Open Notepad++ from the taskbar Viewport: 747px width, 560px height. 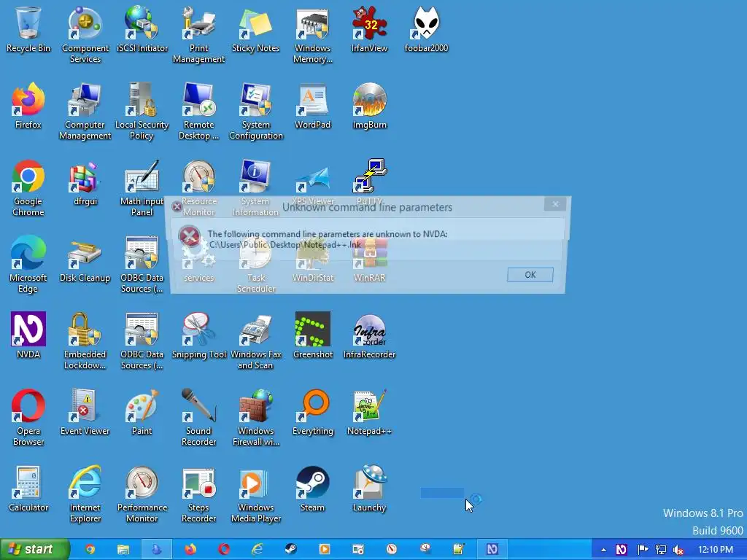[458, 550]
